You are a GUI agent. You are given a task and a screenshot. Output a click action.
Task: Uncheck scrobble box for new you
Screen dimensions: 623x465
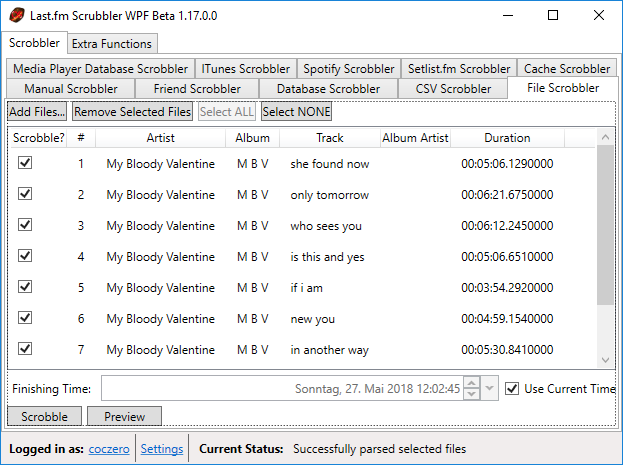(25, 318)
